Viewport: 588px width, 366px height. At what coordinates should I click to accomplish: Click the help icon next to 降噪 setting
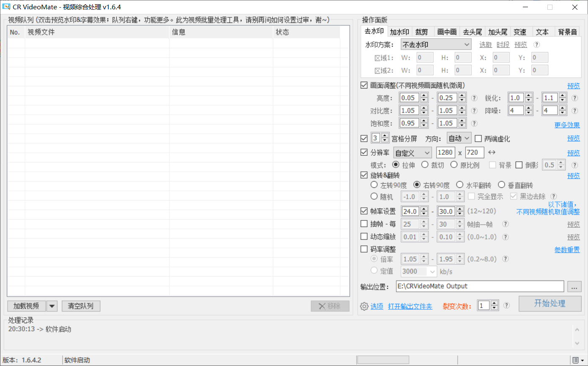click(574, 110)
